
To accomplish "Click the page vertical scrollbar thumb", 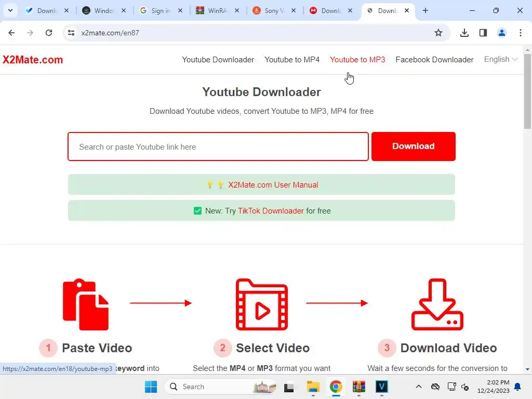I will (x=527, y=91).
